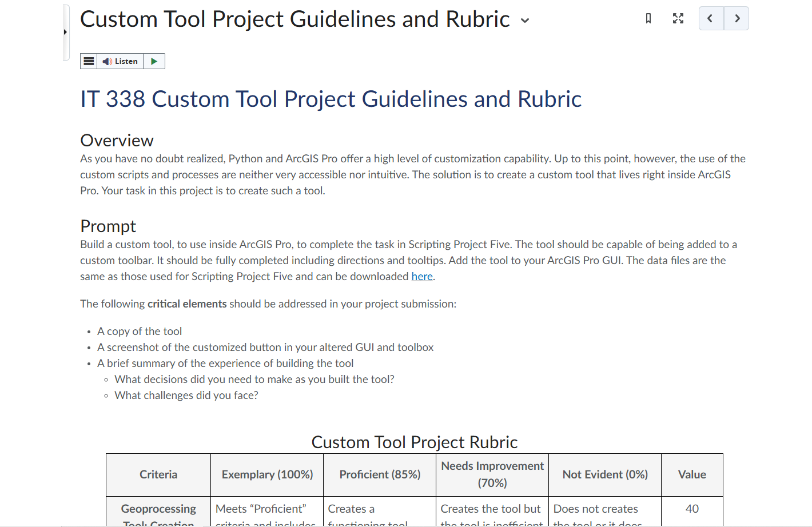Click the Value cell showing 40
This screenshot has height=527, width=812.
pos(692,509)
